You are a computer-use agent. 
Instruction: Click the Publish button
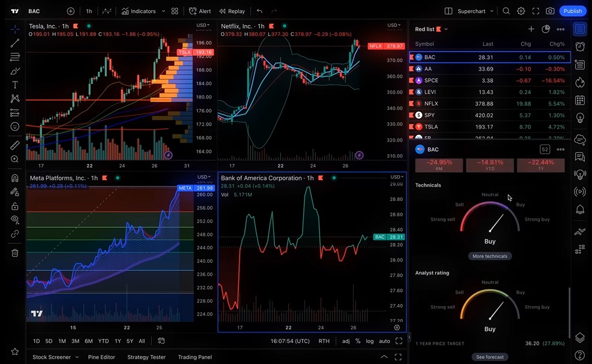pyautogui.click(x=572, y=10)
